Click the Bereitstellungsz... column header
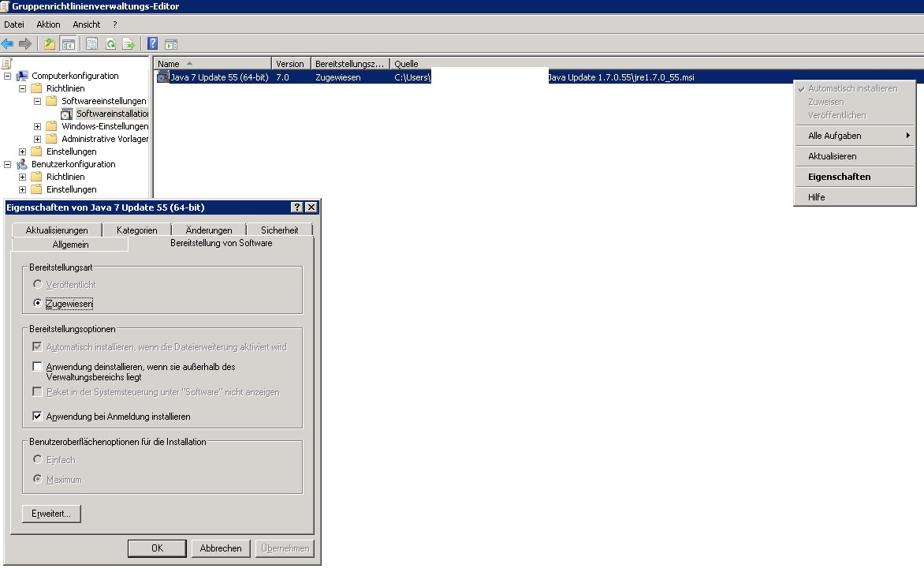The width and height of the screenshot is (924, 572). click(350, 64)
